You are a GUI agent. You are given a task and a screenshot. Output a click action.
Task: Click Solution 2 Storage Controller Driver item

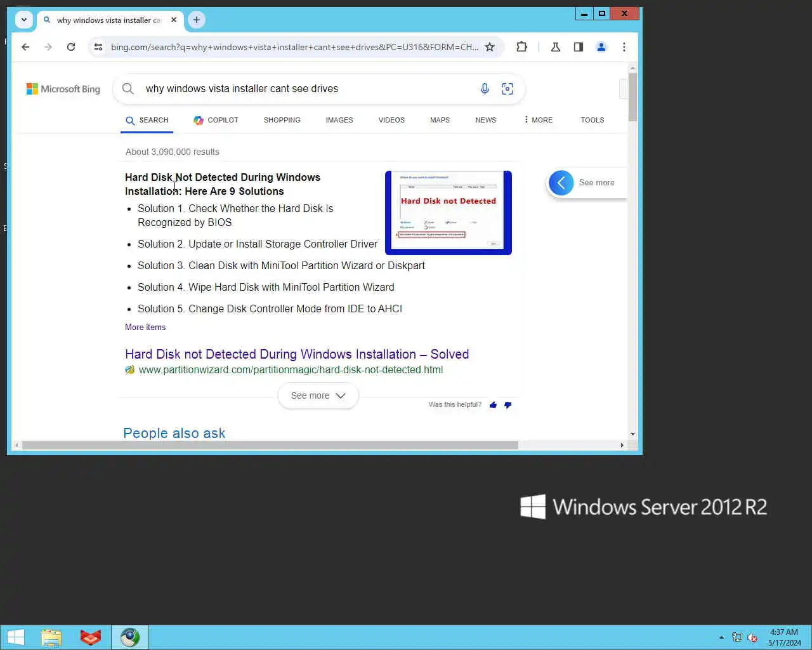click(258, 244)
